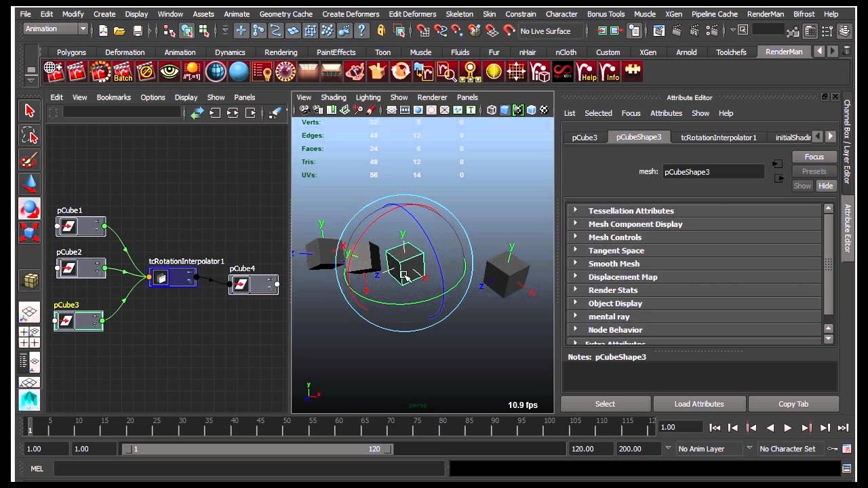Click the time range slider bar
868x488 pixels.
[x=257, y=449]
